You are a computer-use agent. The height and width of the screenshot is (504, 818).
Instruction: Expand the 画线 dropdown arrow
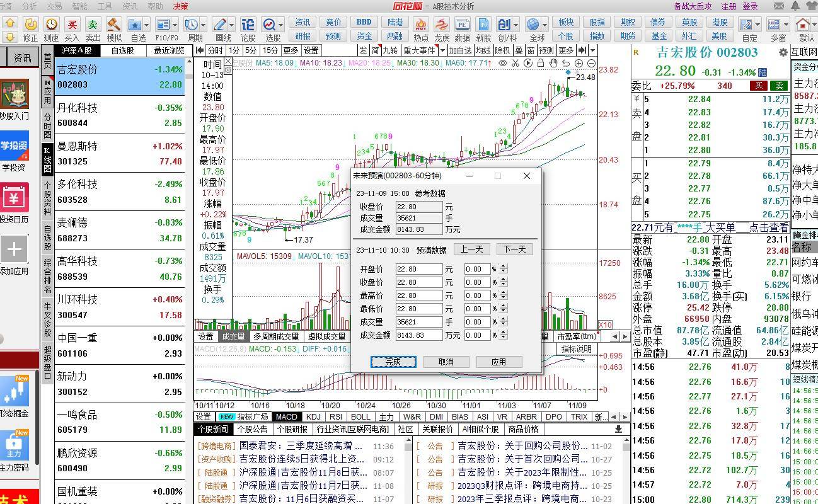[231, 25]
